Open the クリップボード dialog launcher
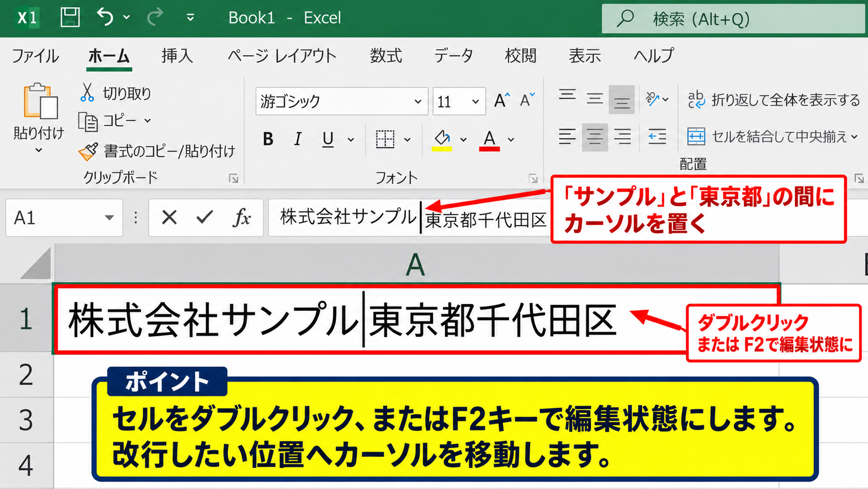Screen dimensions: 868x489 pyautogui.click(x=234, y=179)
